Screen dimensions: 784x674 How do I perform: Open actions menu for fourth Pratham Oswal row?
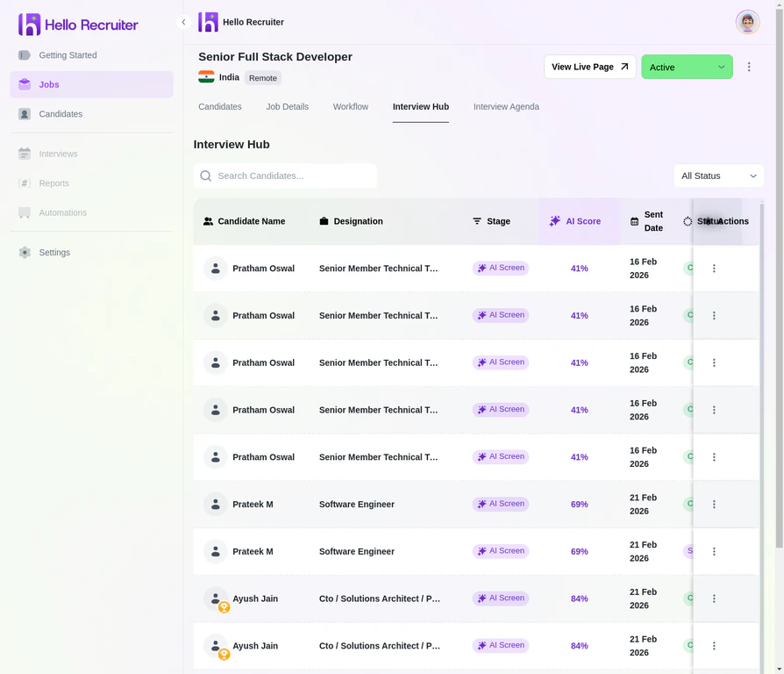coord(714,410)
